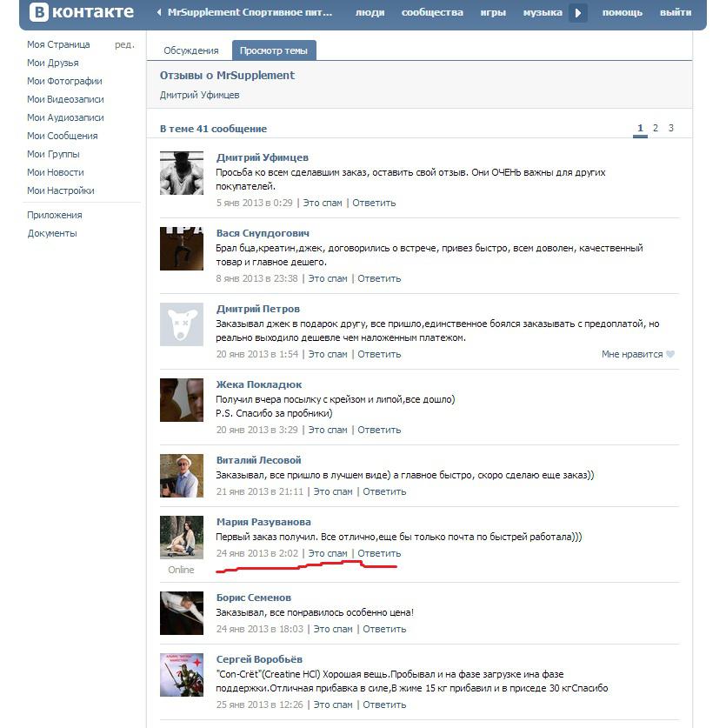The image size is (726, 728).
Task: Click the VKontakte logo
Action: [x=82, y=12]
